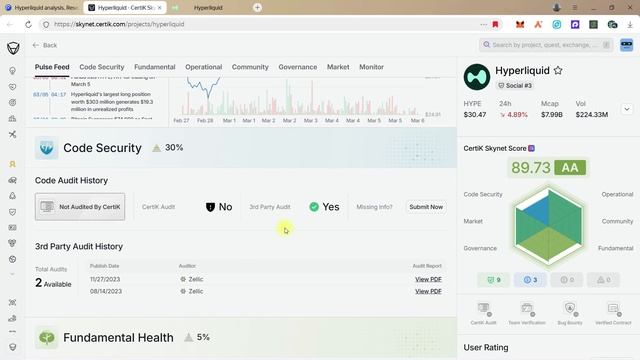This screenshot has width=640, height=360.
Task: Open the podium leaderboard icon in sidebar
Action: click(13, 118)
